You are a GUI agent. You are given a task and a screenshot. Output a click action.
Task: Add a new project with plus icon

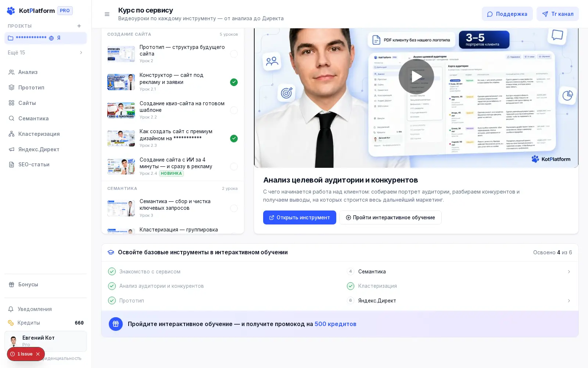pyautogui.click(x=79, y=26)
